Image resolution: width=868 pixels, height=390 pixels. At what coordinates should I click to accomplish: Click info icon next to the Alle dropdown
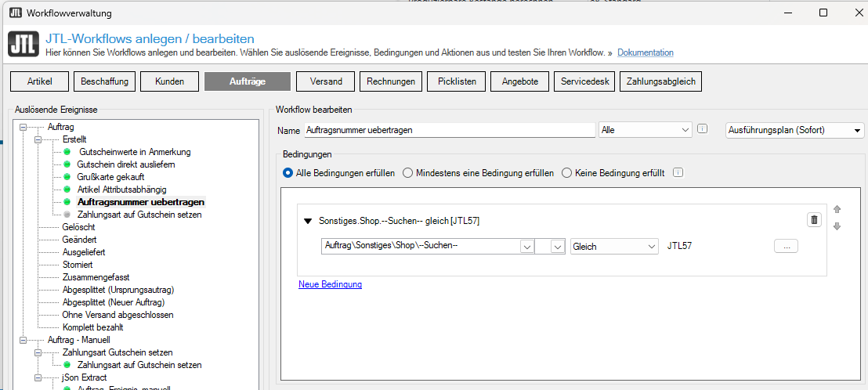(x=702, y=129)
